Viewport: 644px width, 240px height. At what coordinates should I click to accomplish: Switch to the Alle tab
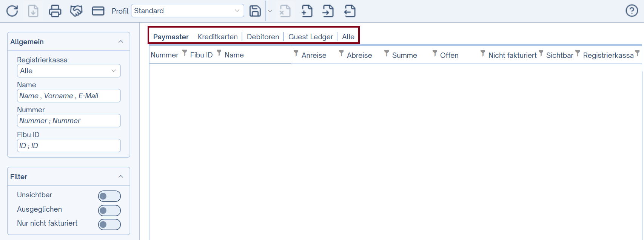coord(348,37)
